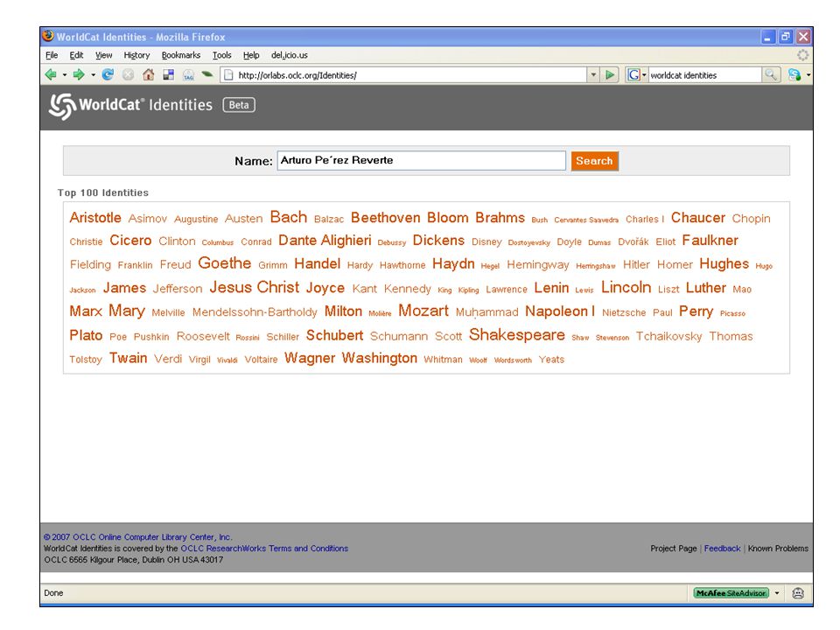Click the Greasemonkey monkey status bar icon
Image resolution: width=840 pixels, height=630 pixels.
pos(798,593)
